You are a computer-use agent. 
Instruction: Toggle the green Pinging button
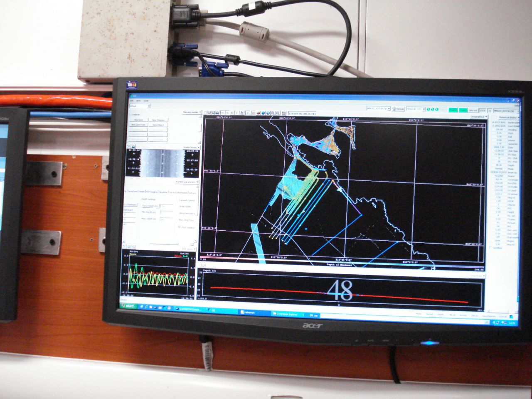453,110
